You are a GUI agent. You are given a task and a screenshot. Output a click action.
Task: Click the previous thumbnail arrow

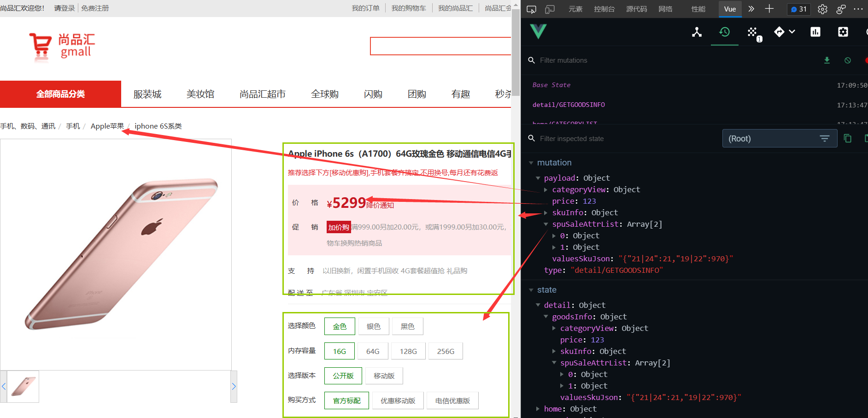4,386
